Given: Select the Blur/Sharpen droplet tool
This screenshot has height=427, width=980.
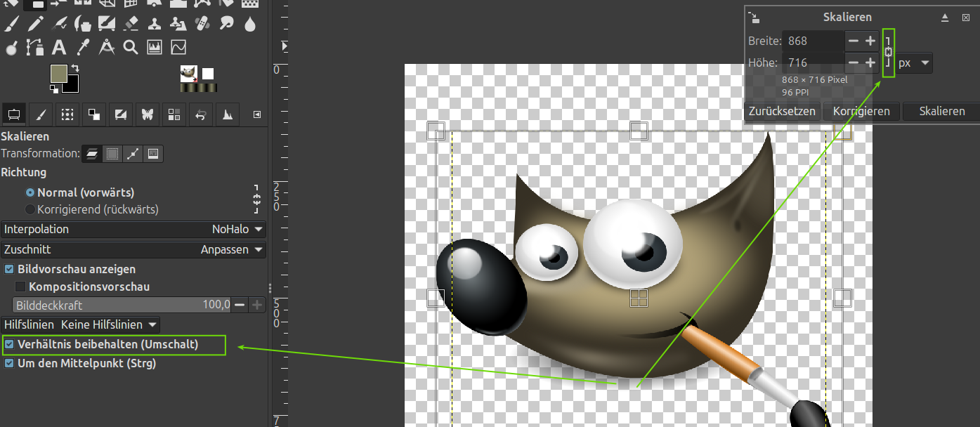Looking at the screenshot, I should click(250, 24).
